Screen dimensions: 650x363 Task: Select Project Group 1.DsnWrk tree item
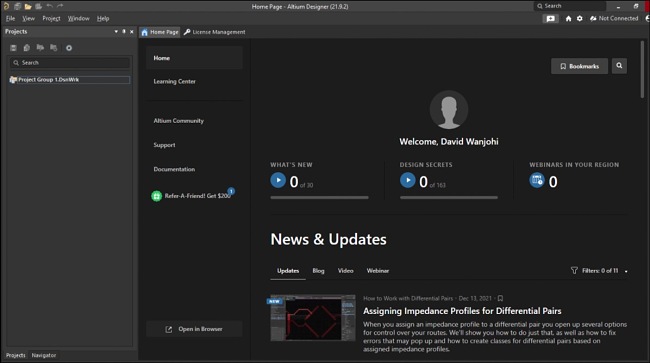69,80
